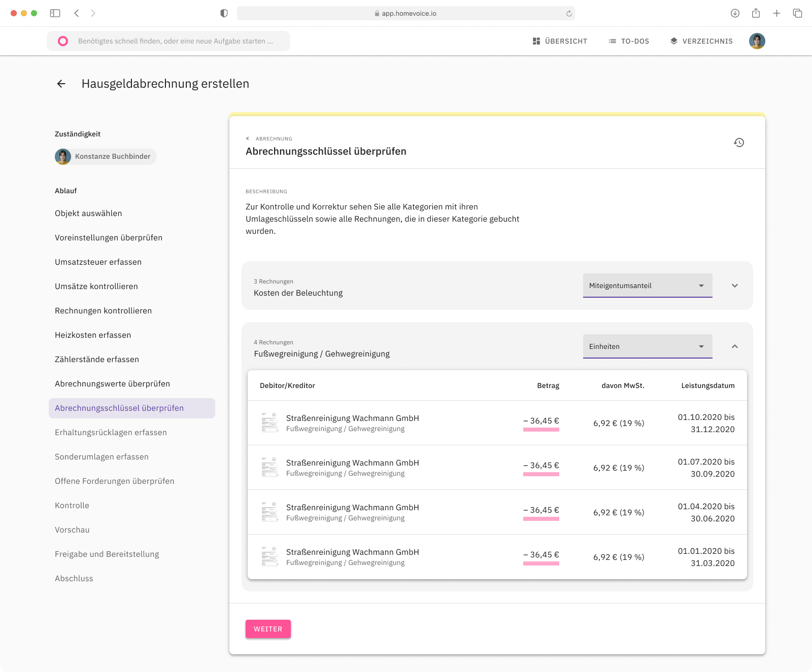Click the Safari share icon
This screenshot has width=812, height=672.
coord(756,13)
